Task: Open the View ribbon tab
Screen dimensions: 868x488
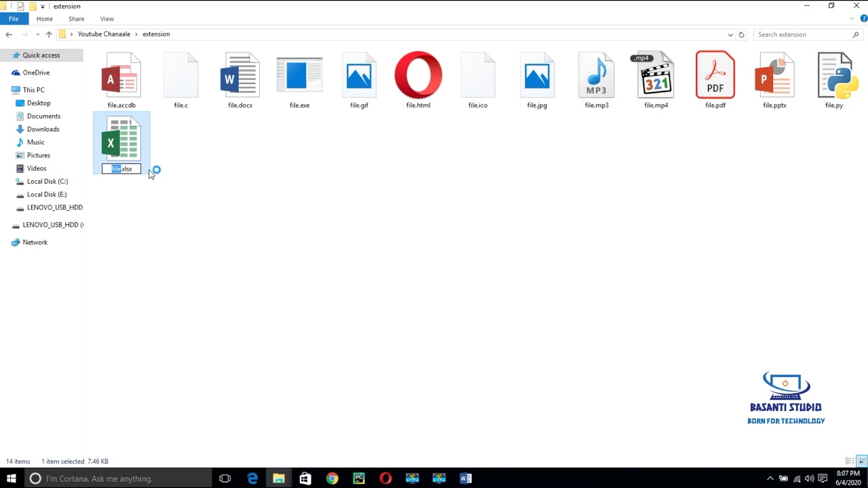Action: point(107,19)
